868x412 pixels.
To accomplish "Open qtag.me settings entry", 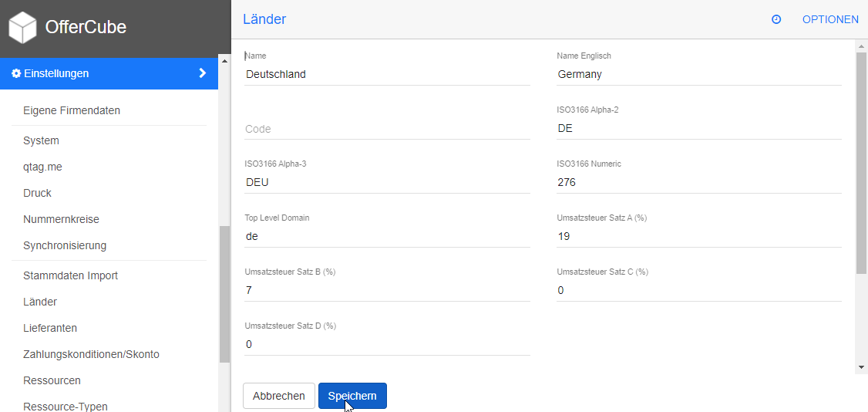I will 42,167.
